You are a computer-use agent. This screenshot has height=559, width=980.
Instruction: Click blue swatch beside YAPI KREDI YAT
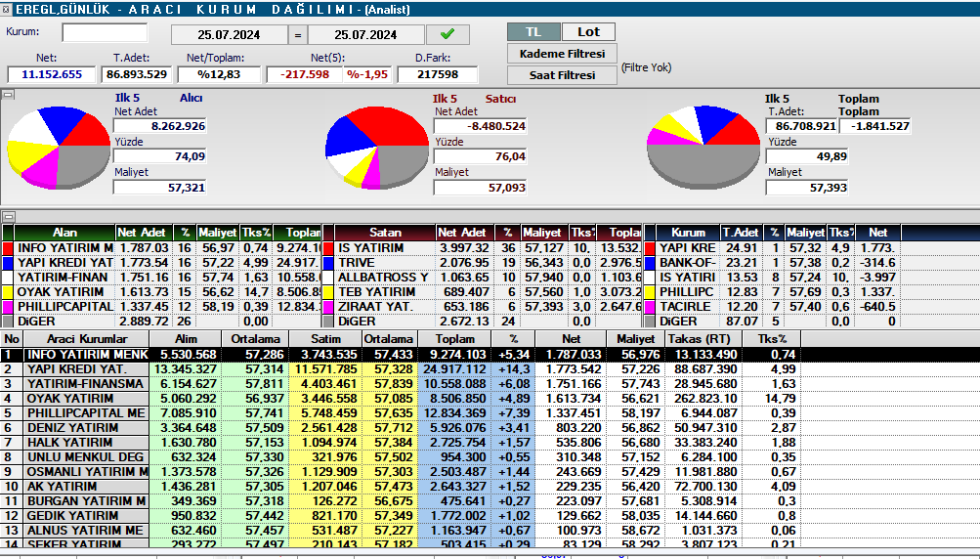[x=8, y=263]
